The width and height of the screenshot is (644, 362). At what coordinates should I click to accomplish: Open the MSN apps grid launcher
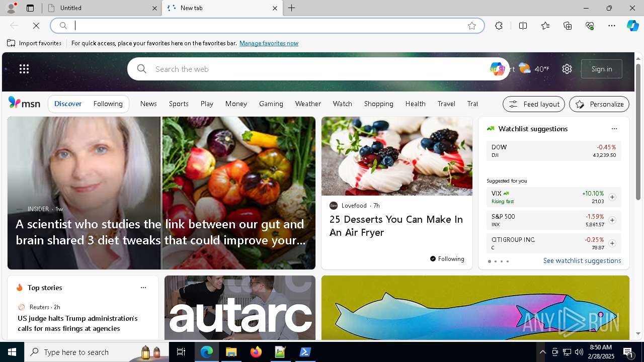(x=24, y=69)
